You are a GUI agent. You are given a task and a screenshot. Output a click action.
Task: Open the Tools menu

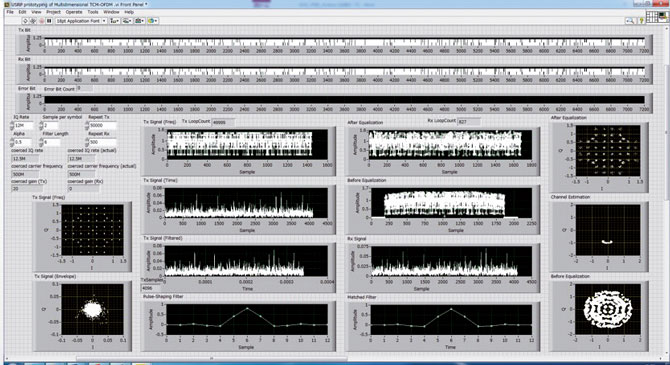click(x=93, y=12)
